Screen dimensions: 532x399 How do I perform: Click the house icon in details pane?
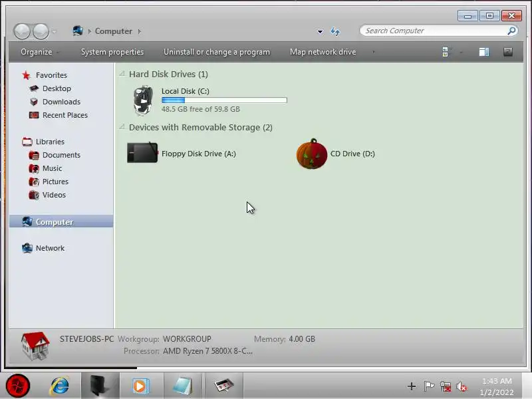pos(35,346)
